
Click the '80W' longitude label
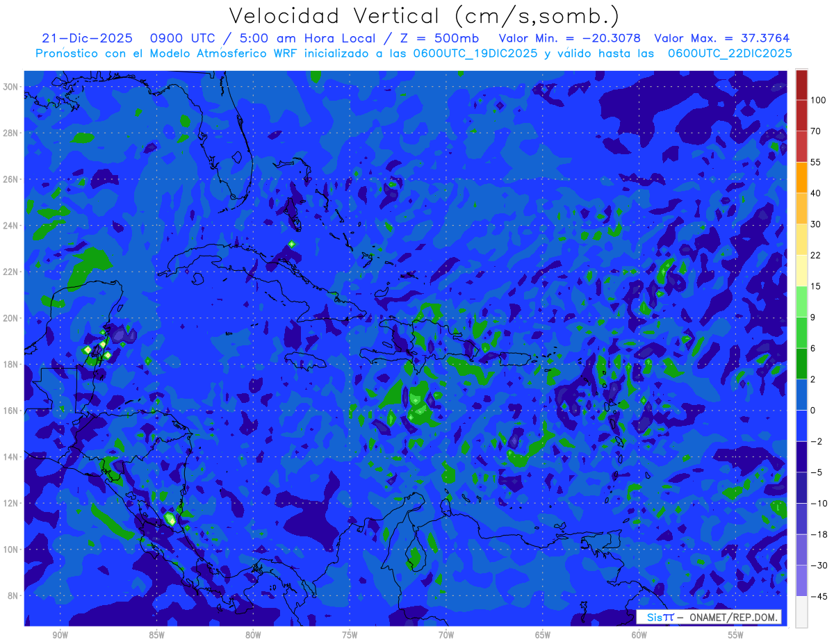(x=253, y=636)
